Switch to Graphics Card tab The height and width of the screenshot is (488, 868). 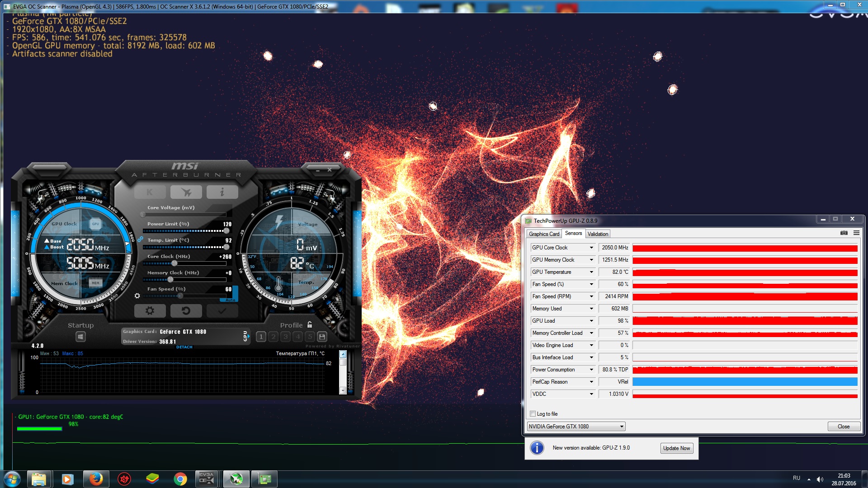point(544,234)
